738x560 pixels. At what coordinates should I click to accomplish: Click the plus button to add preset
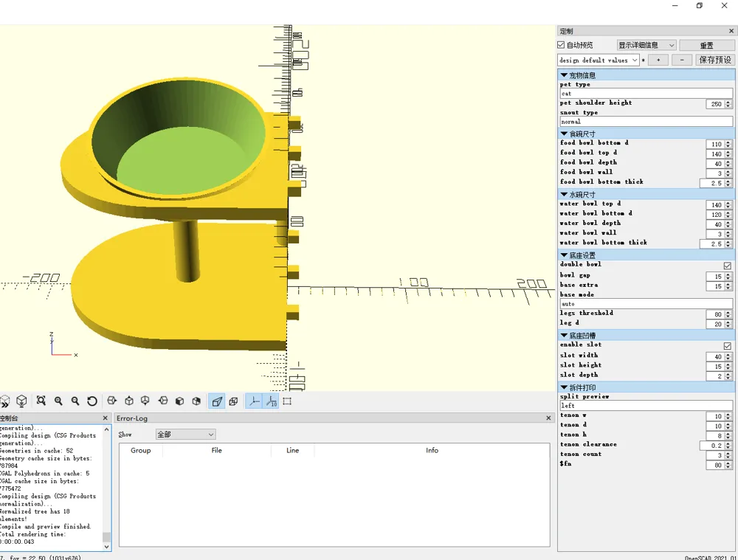658,60
